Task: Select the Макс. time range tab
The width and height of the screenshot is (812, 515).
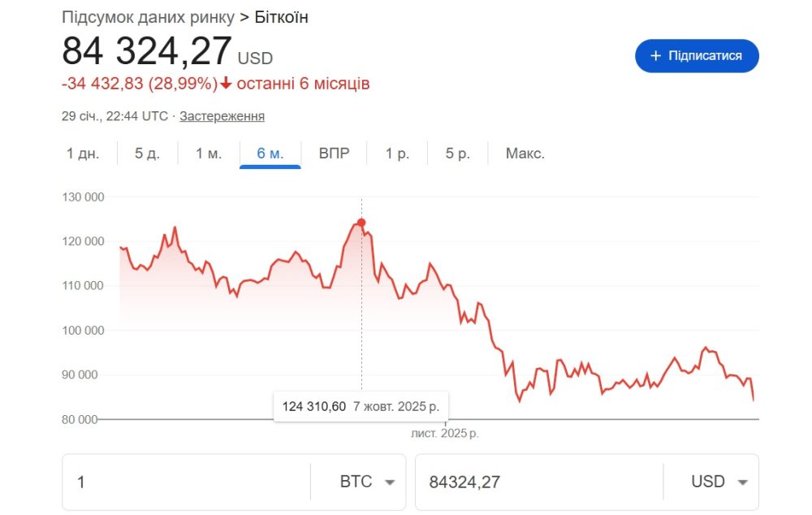Action: [525, 154]
